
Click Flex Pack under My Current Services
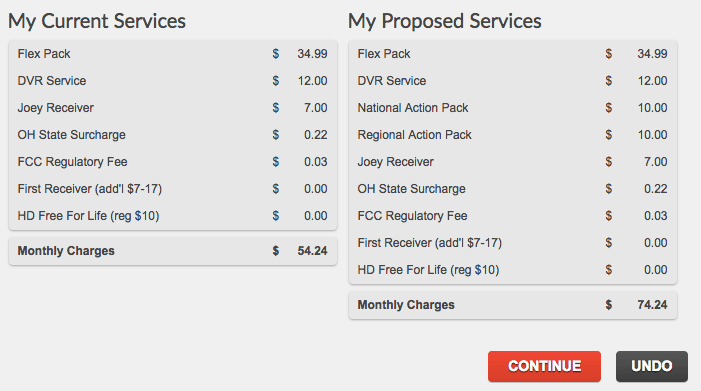point(44,54)
